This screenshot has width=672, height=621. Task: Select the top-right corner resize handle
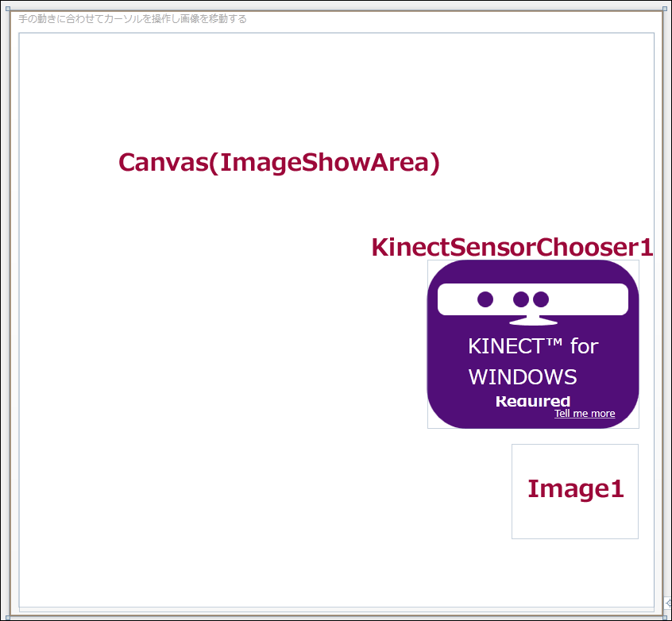665,9
